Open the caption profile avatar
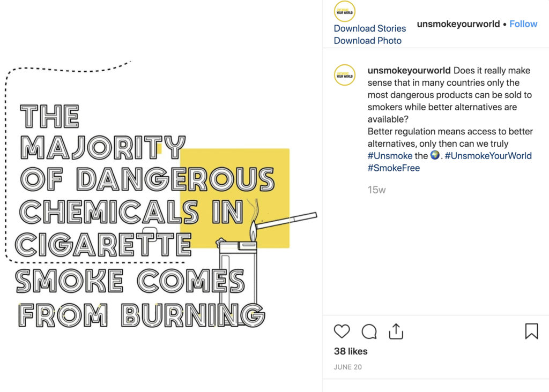This screenshot has height=392, width=549. click(x=345, y=75)
